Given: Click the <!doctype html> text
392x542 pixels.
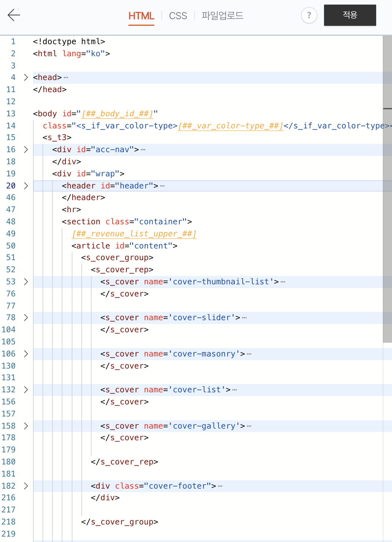Looking at the screenshot, I should [x=69, y=42].
